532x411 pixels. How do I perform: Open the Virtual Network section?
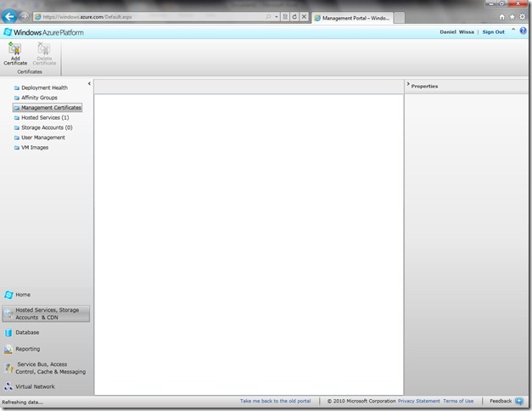35,386
